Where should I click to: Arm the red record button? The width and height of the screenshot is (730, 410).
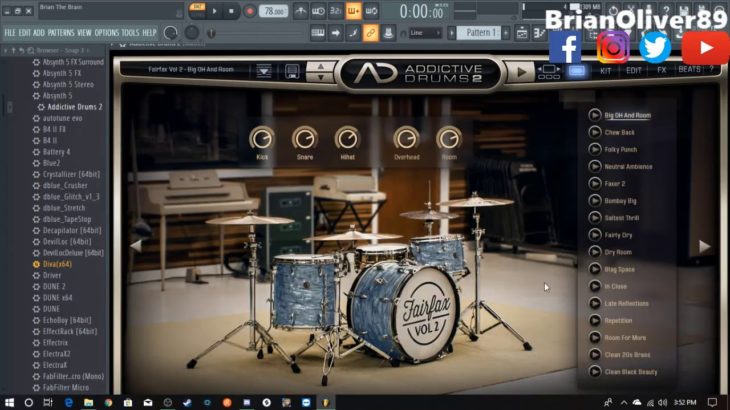250,11
